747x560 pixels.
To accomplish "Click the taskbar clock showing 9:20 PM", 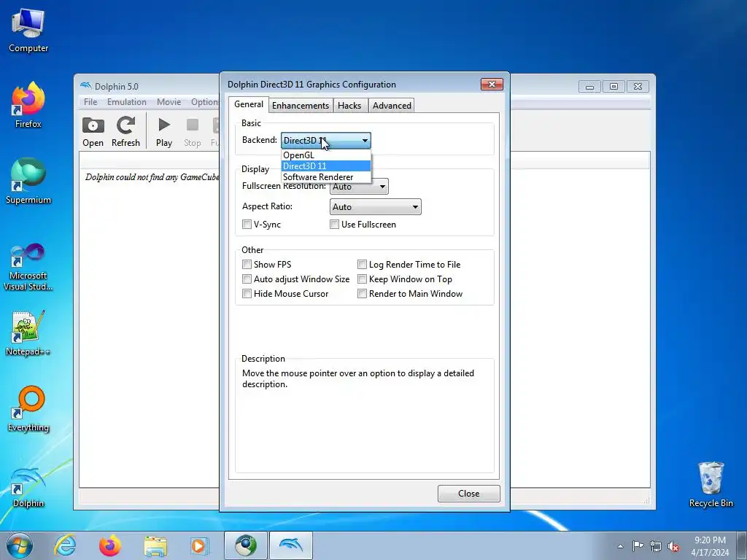I will [710, 545].
